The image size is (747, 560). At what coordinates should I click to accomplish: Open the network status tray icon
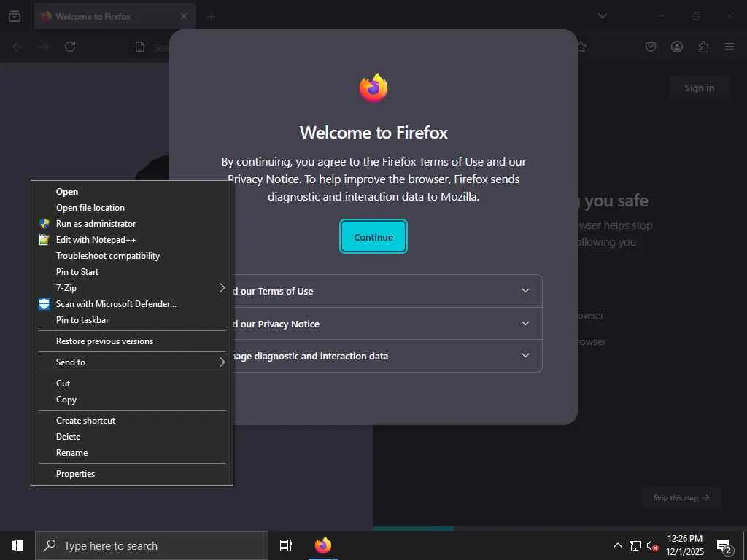point(635,545)
